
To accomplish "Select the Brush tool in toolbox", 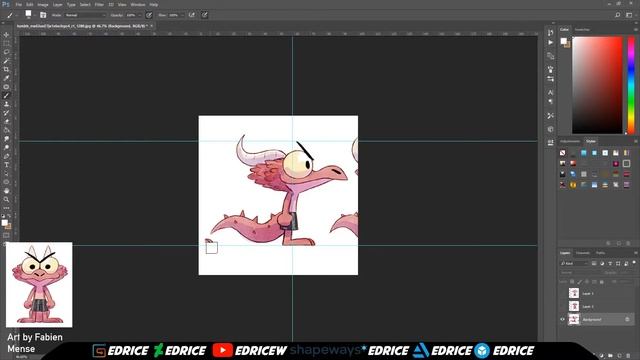I will pos(6,96).
